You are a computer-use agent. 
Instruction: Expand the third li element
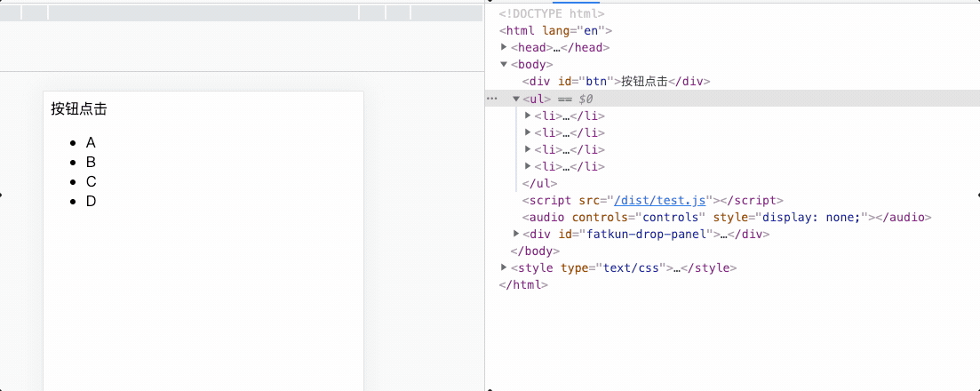[528, 149]
